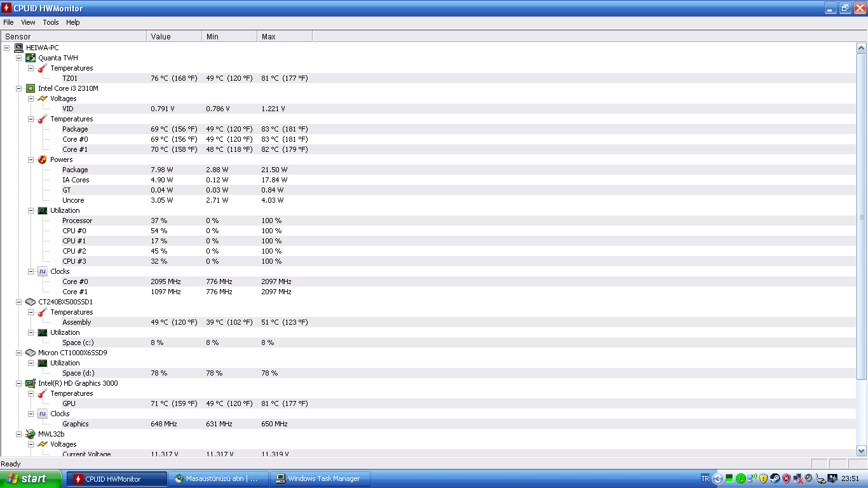The height and width of the screenshot is (488, 868).
Task: Click the Utilization icon under Intel Core i3 2310M
Action: click(43, 210)
